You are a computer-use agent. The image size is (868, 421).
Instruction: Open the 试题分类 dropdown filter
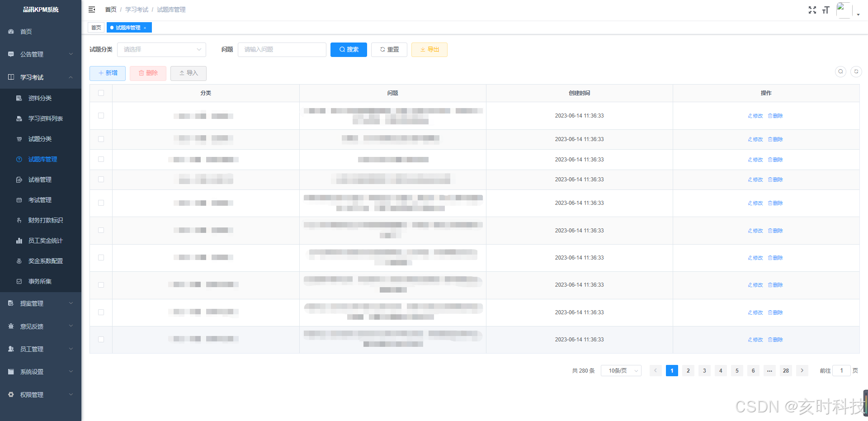[x=161, y=50]
